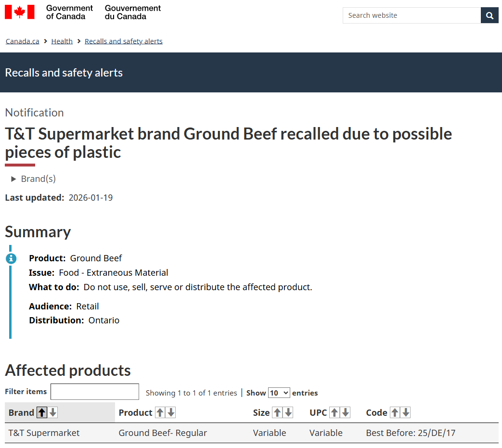Viewport: 502px width, 448px height.
Task: Sort Code column descending arrow
Action: click(406, 412)
